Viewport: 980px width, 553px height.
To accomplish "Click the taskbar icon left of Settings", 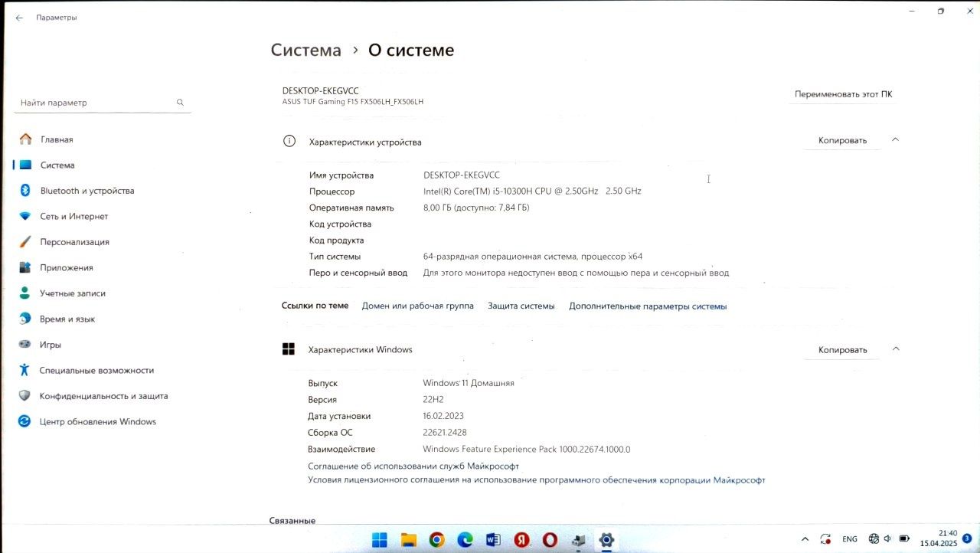I will click(578, 540).
